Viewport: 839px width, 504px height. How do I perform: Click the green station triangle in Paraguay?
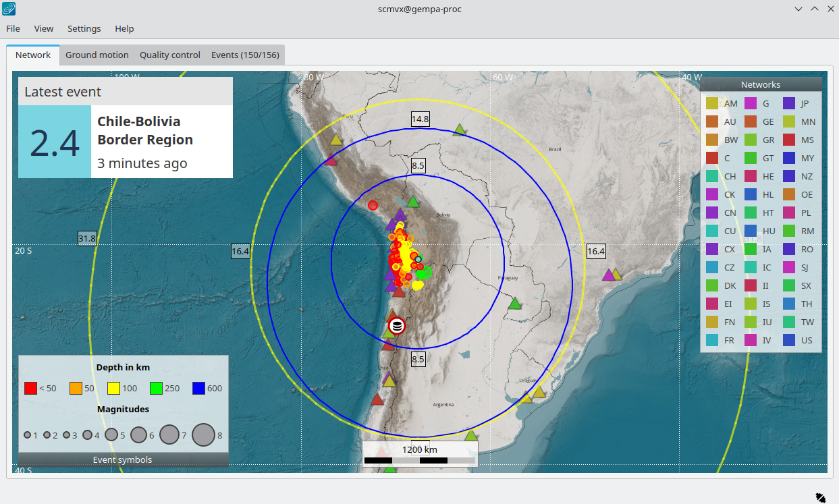pos(515,304)
